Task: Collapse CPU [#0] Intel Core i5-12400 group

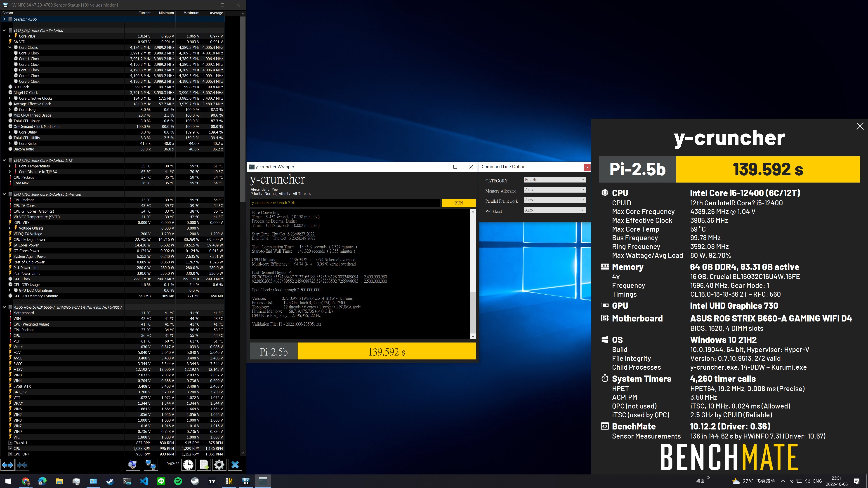Action: pyautogui.click(x=4, y=30)
